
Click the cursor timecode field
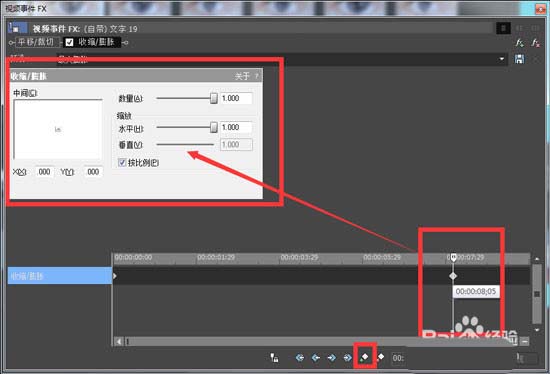coord(398,358)
